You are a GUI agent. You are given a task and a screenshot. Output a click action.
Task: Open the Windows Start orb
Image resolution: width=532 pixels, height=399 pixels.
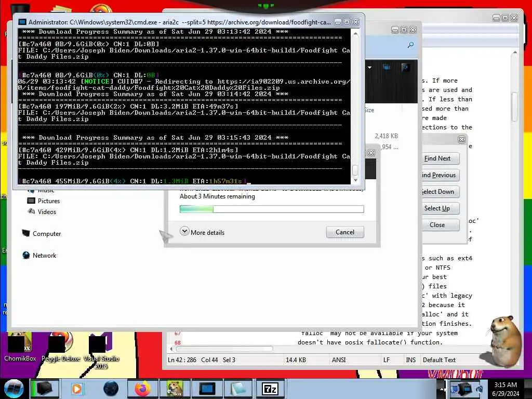(14, 389)
